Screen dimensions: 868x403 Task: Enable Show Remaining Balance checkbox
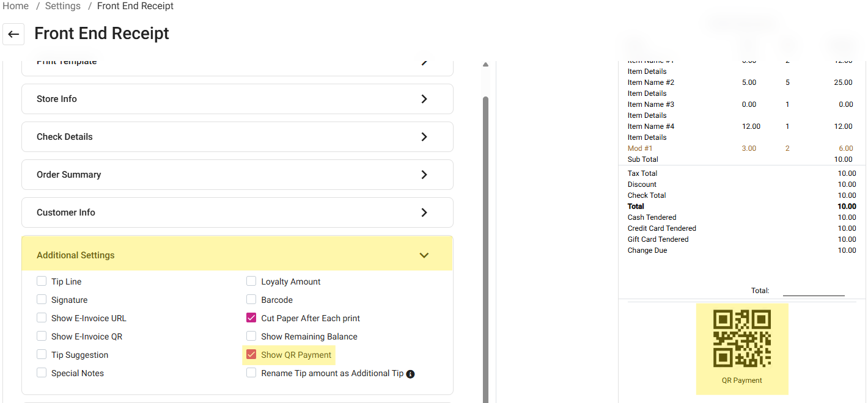click(251, 336)
